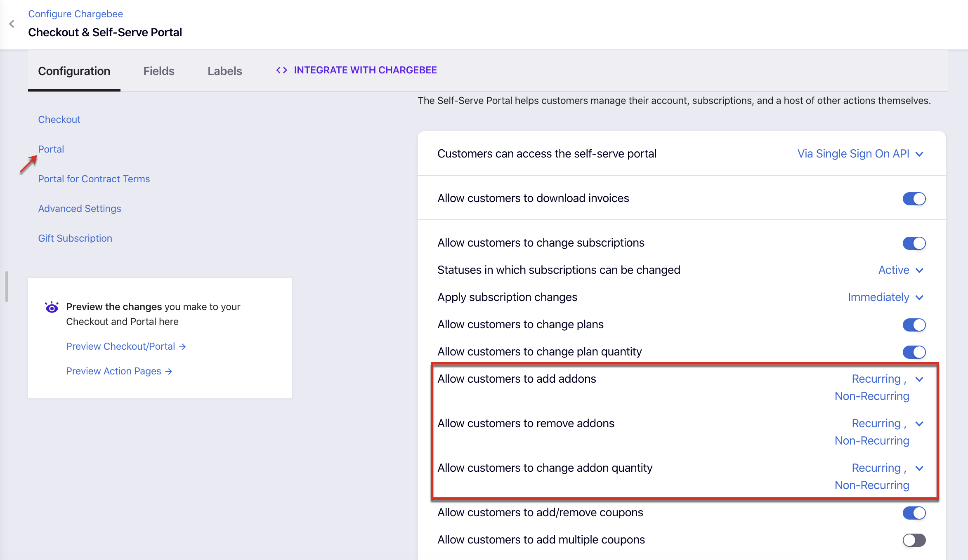This screenshot has height=560, width=968.
Task: Select Portal for Contract Terms
Action: [94, 179]
